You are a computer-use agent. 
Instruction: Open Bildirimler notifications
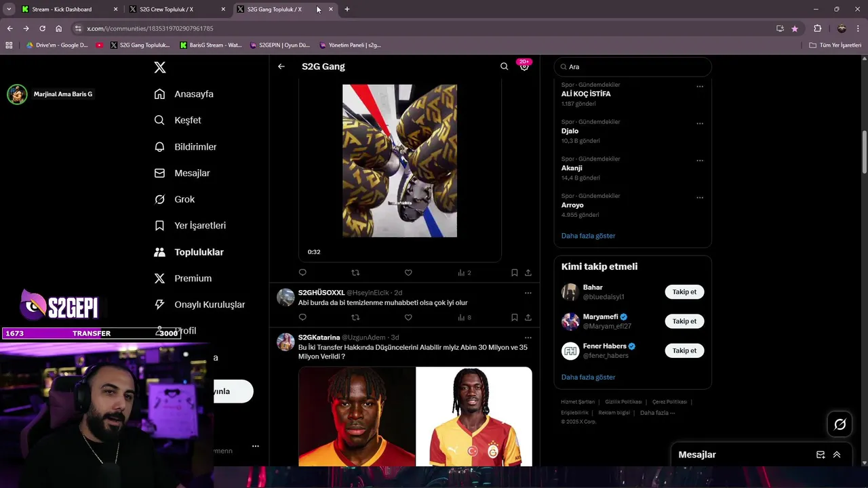[186, 146]
